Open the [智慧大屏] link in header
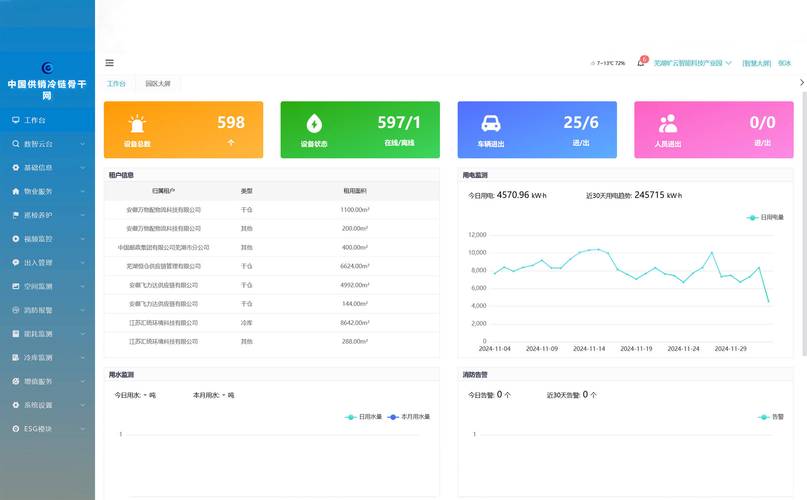This screenshot has width=807, height=500. pyautogui.click(x=756, y=63)
